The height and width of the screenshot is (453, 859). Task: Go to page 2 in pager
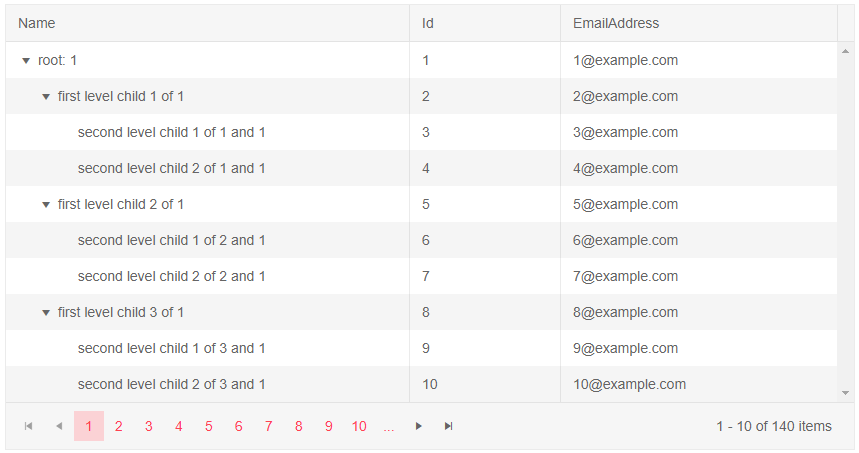119,426
